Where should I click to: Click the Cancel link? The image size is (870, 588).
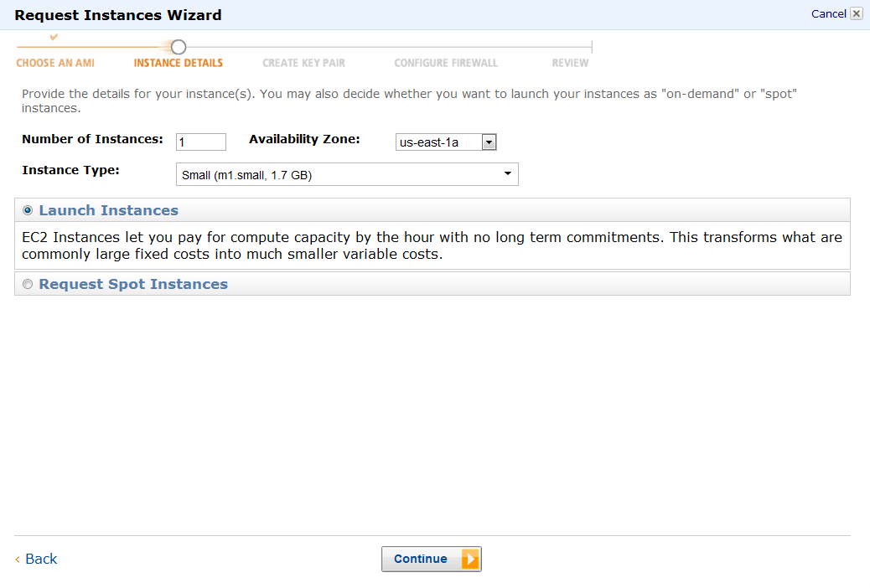coord(828,13)
